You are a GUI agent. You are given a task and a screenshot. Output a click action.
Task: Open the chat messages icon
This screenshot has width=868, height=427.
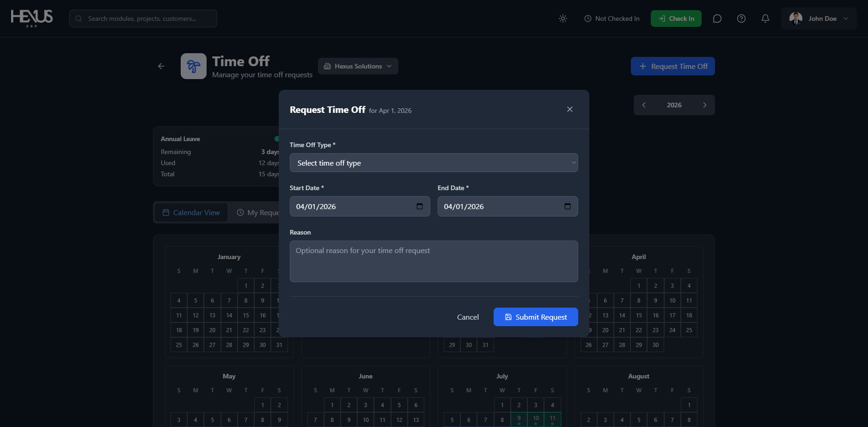coord(717,19)
